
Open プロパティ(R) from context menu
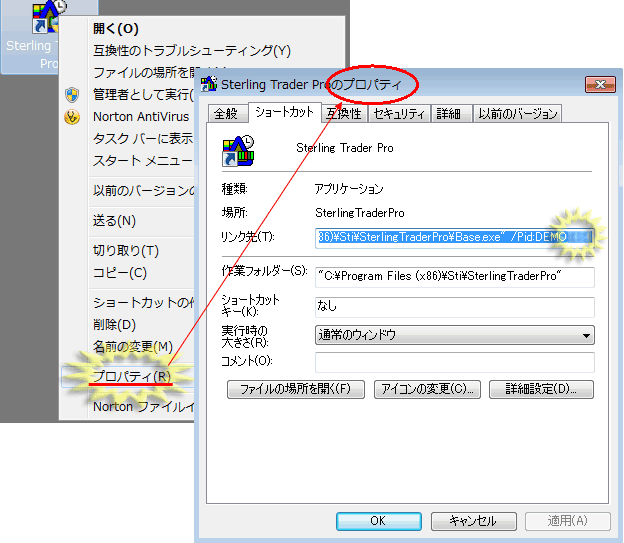click(x=132, y=376)
